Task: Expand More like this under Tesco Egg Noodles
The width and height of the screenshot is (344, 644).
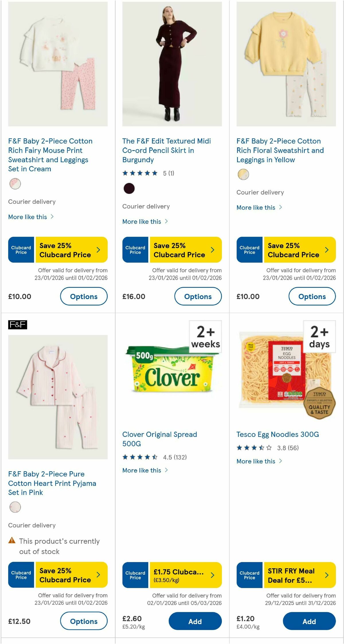Action: point(259,461)
